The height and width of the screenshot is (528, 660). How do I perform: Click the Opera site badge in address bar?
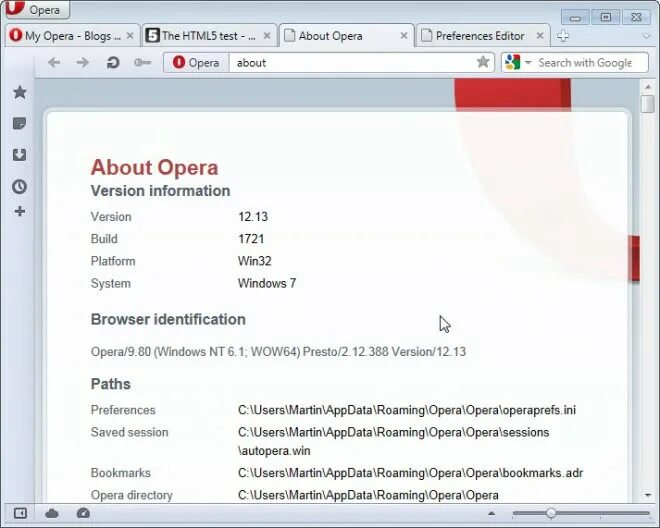tap(196, 63)
